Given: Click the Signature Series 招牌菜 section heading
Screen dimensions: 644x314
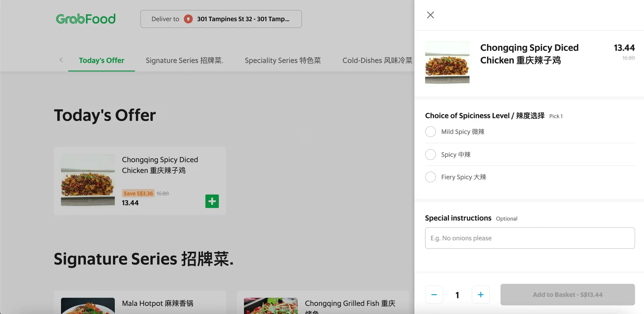Looking at the screenshot, I should click(144, 259).
